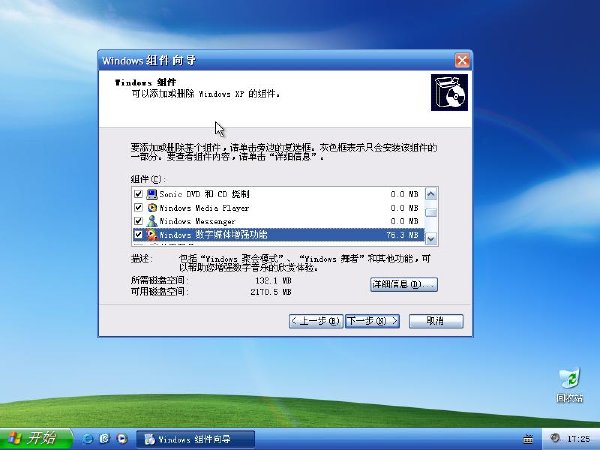The width and height of the screenshot is (600, 450).
Task: Proceed with 下一步(N) button
Action: coord(372,321)
